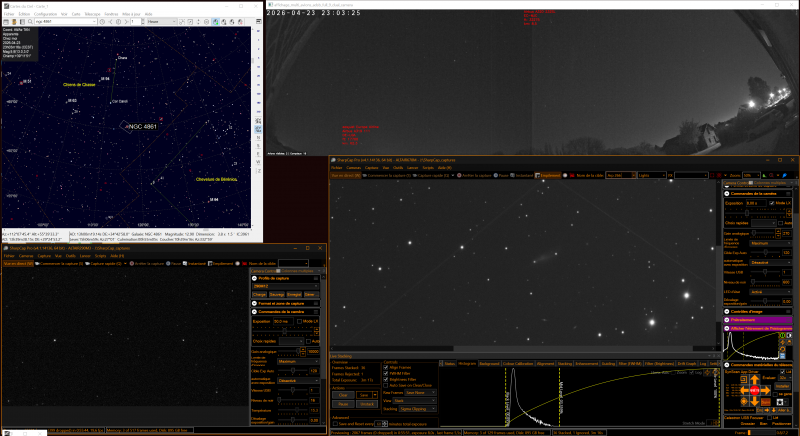
Task: Click the highlighted mouse-mode icon in Cartes du Ciel
Action: (216, 21)
